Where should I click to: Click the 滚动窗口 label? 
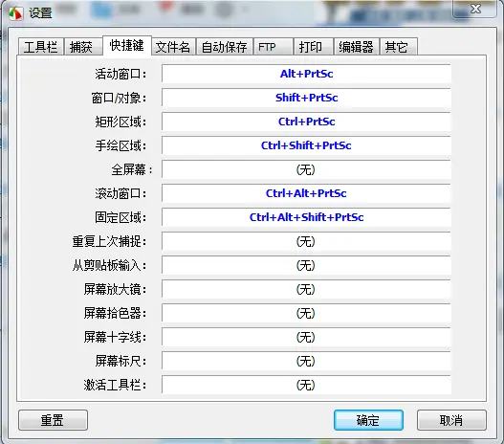pyautogui.click(x=121, y=194)
